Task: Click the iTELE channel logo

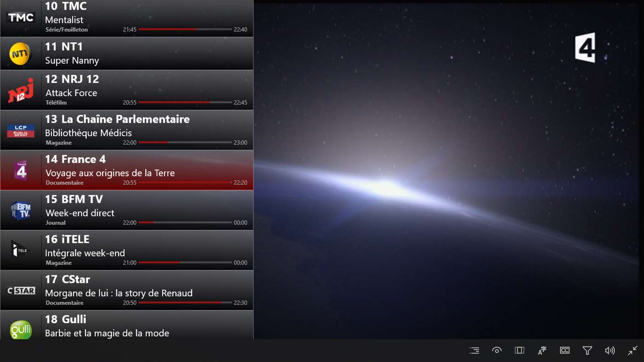Action: tap(19, 249)
